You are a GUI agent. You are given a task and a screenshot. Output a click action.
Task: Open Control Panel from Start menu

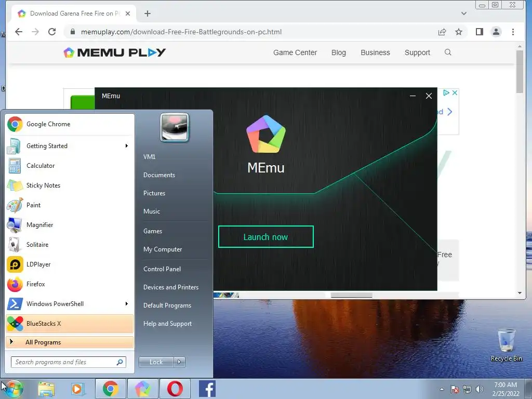(x=162, y=269)
